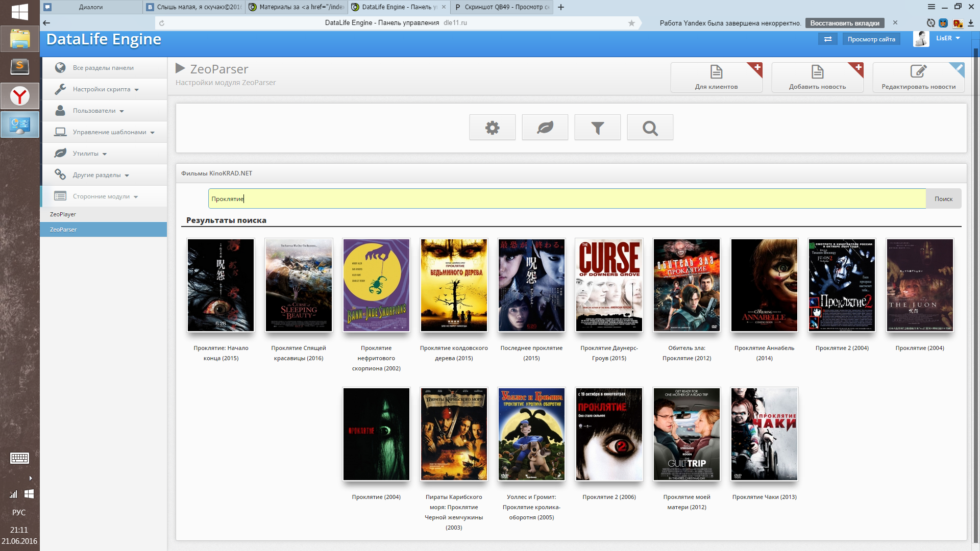Click the magnifier search toolbar button
980x551 pixels.
click(650, 128)
